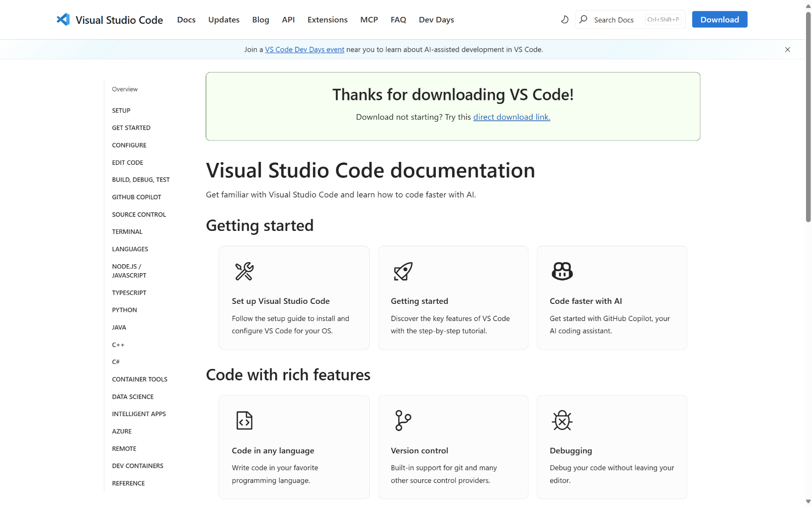Open the Code in any language card title
Viewport: 812px width, 507px height.
(273, 451)
